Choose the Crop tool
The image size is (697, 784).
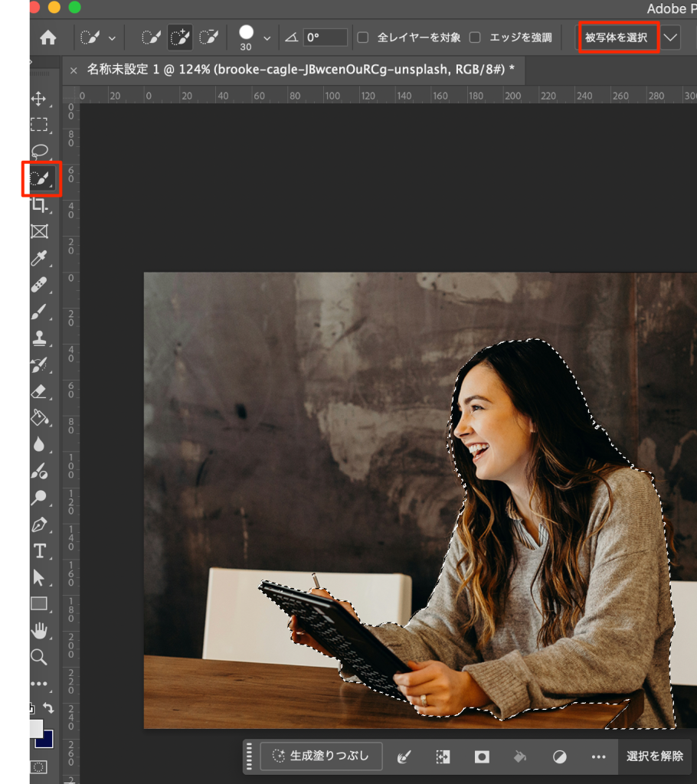[39, 205]
